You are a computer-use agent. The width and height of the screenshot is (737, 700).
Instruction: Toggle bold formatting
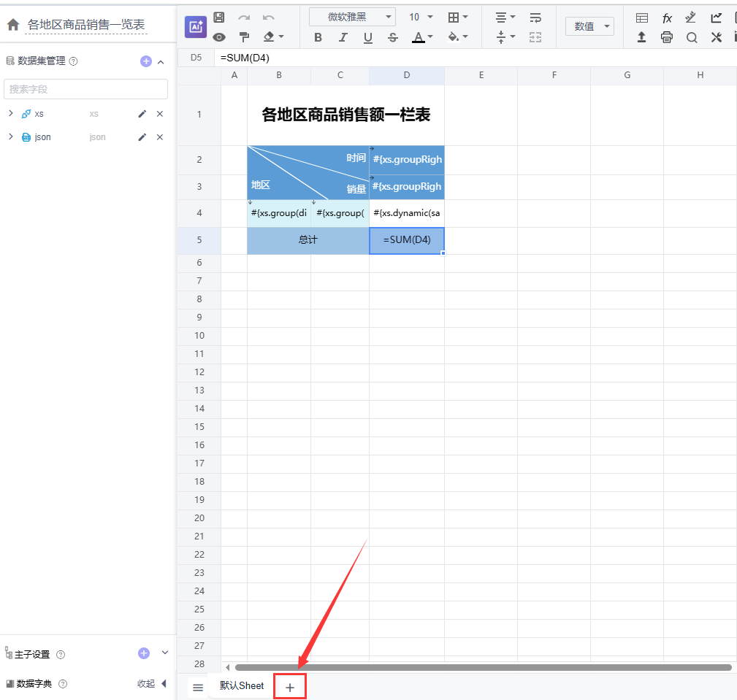[x=318, y=37]
